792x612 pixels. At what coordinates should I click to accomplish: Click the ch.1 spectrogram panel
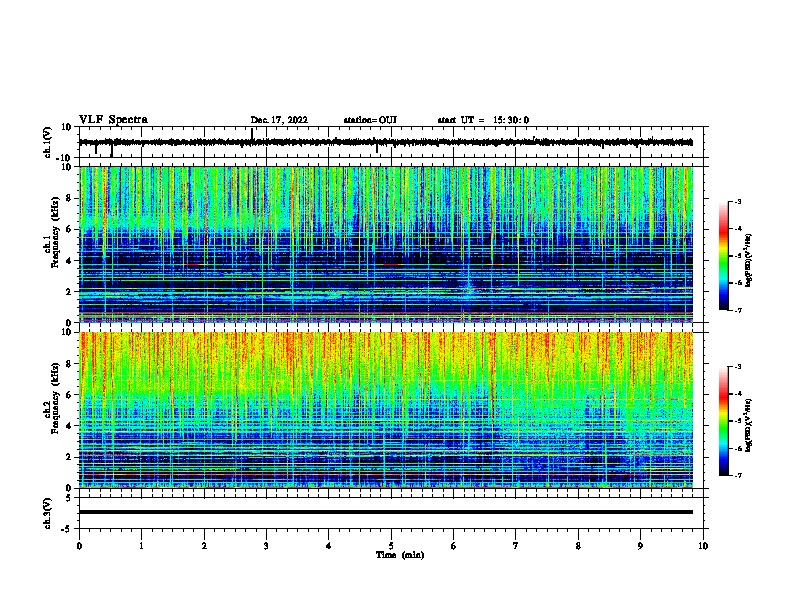coord(386,244)
